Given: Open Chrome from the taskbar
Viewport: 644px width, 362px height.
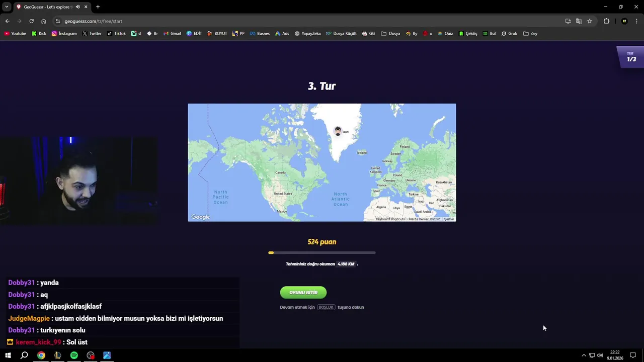Looking at the screenshot, I should pos(41,355).
